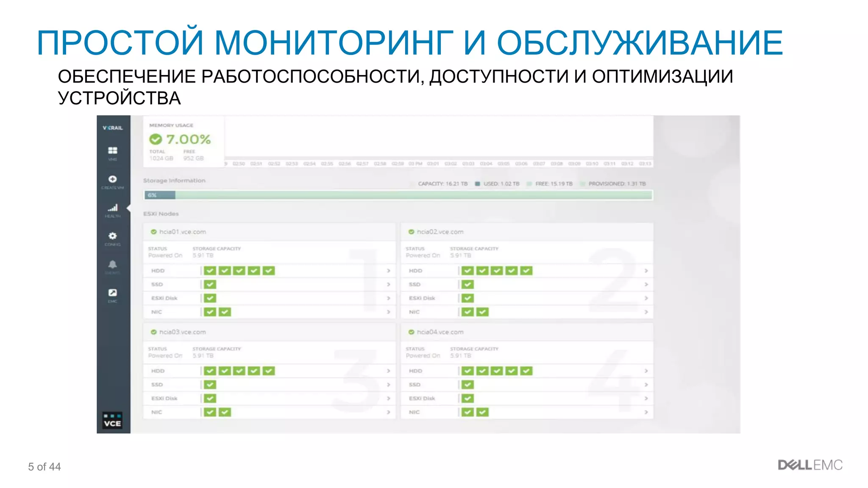Expand the SSD row of hcia01
Viewport: 868px width, 488px height.
tap(388, 285)
